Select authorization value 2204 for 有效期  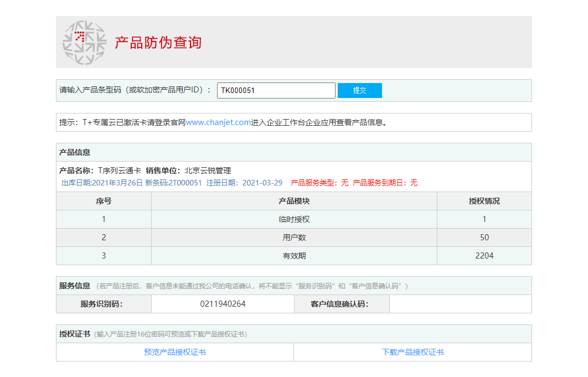point(484,256)
